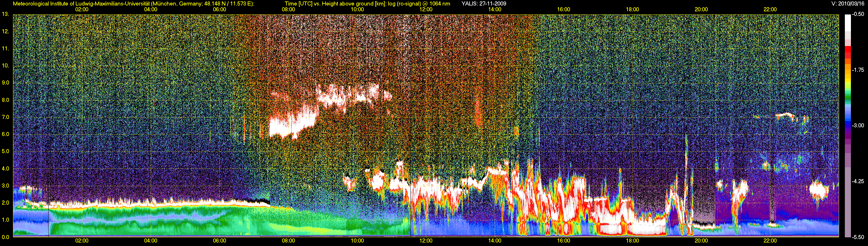The image size is (868, 246).
Task: Click the 3.0 km height axis label
Action: point(5,186)
